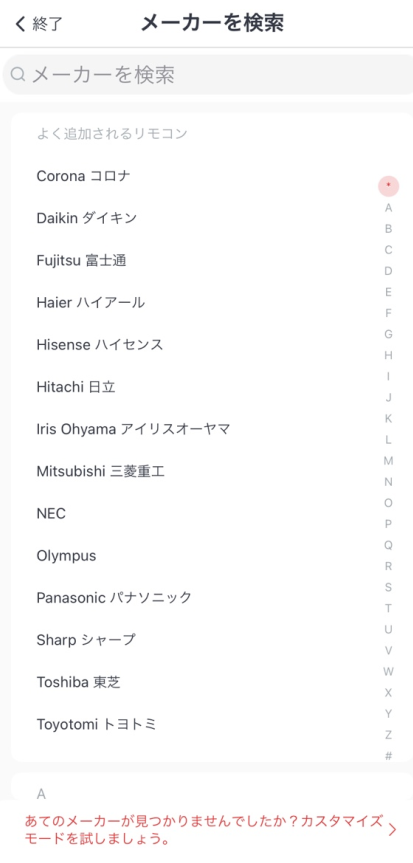Jump to the # index section

point(389,756)
